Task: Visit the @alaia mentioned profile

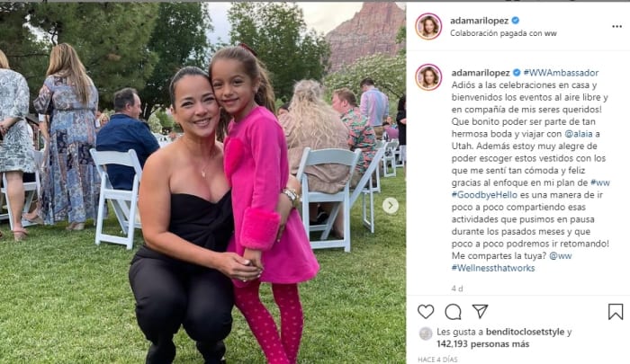Action: coord(579,134)
